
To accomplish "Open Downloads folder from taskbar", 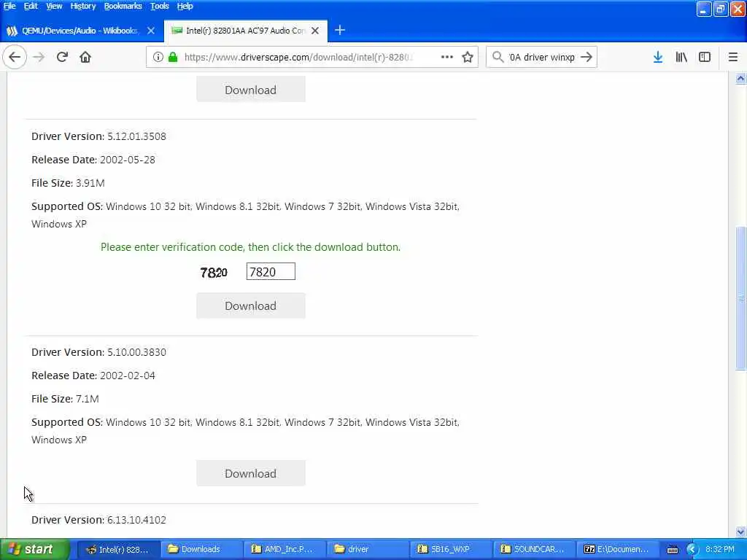I will [x=201, y=550].
